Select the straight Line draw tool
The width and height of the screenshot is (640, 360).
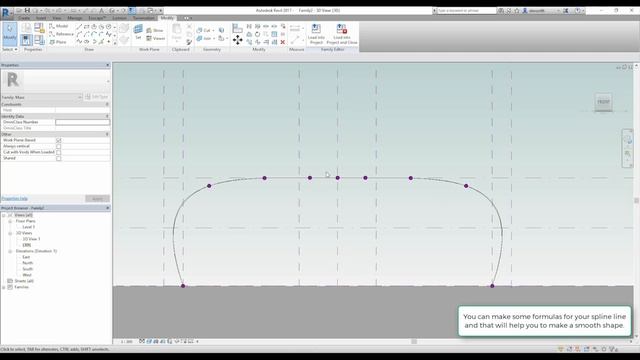point(79,26)
